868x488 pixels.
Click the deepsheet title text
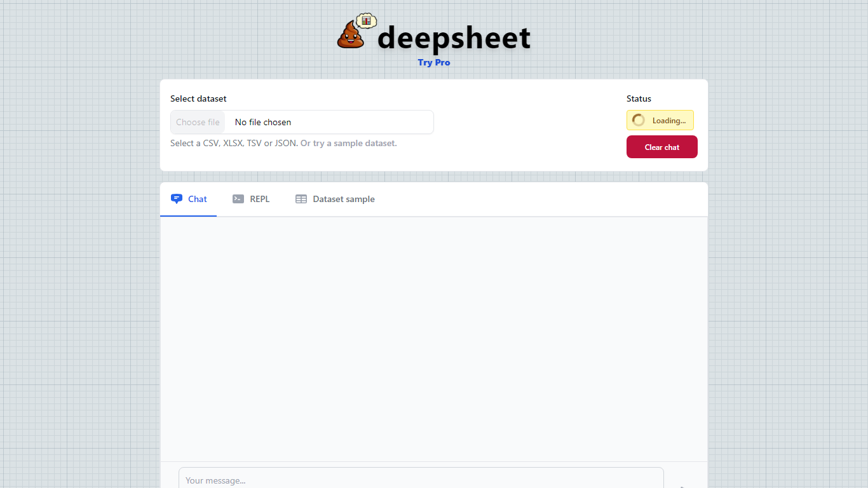tap(454, 37)
